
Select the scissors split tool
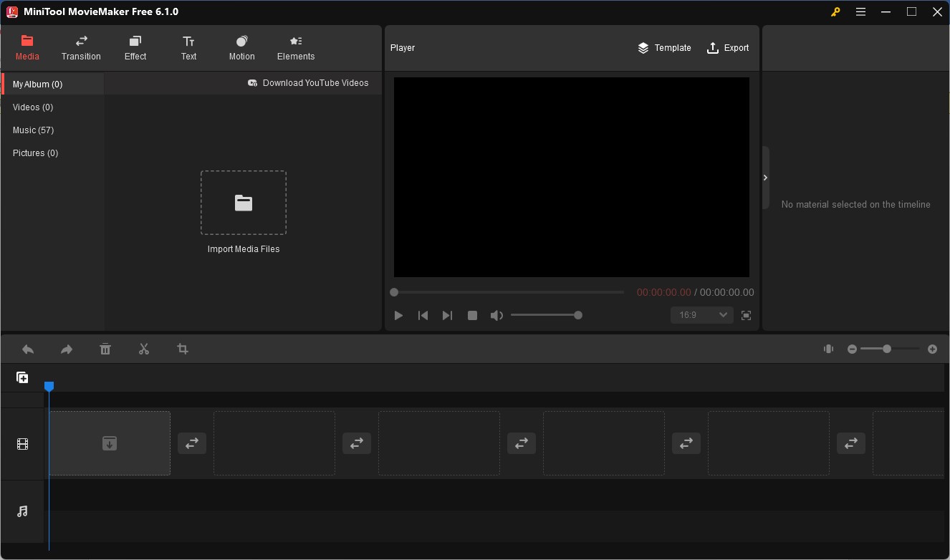tap(144, 349)
